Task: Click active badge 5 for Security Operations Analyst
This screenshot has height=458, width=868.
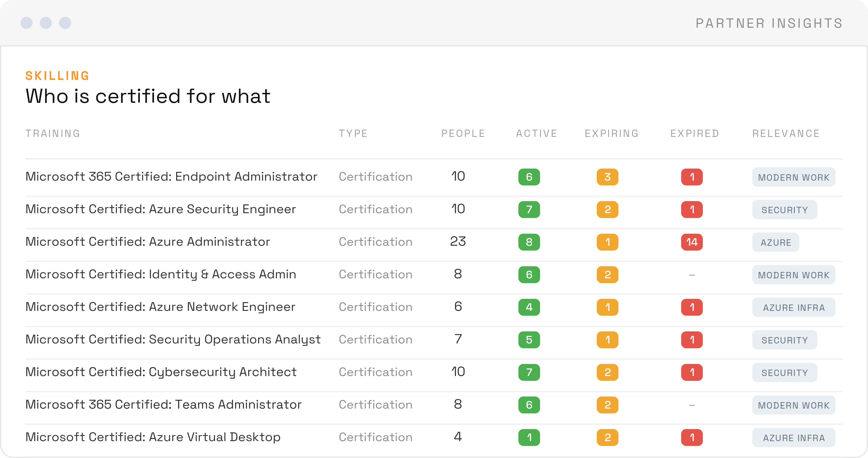Action: tap(529, 340)
